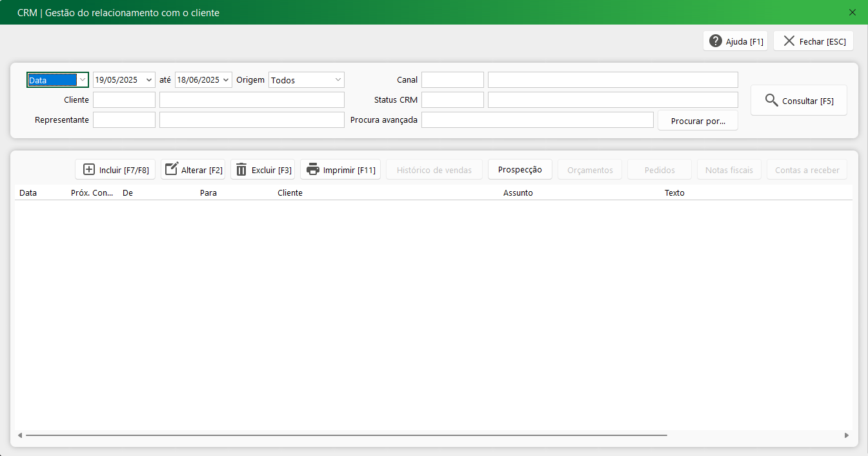Expand the start date 19/05/2025 picker
The width and height of the screenshot is (868, 456).
tap(149, 80)
